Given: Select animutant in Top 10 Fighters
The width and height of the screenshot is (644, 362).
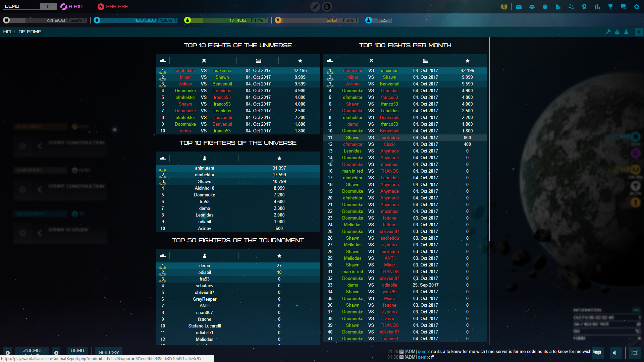Looking at the screenshot, I should point(205,168).
